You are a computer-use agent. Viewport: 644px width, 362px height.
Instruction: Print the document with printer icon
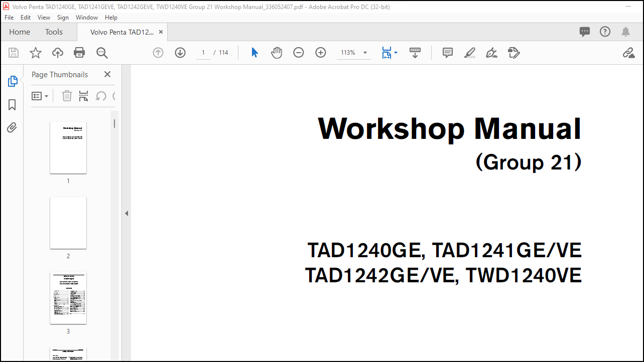coord(79,53)
